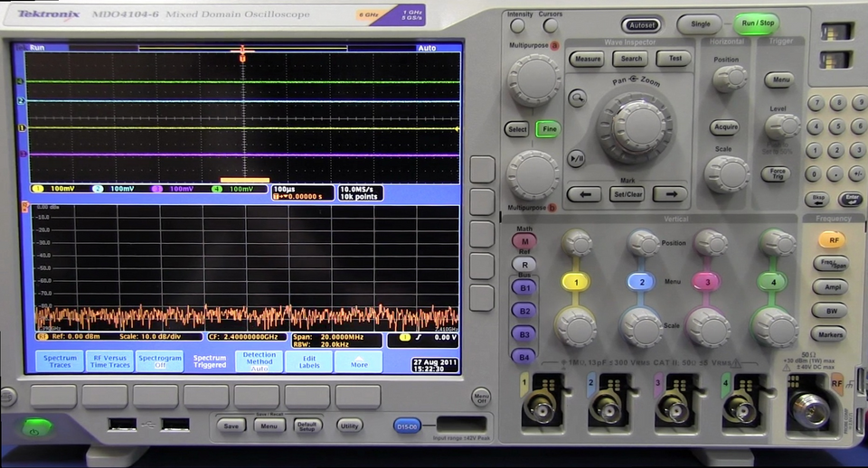Image resolution: width=868 pixels, height=468 pixels.
Task: Click the Horizontal Position knob
Action: tap(730, 78)
